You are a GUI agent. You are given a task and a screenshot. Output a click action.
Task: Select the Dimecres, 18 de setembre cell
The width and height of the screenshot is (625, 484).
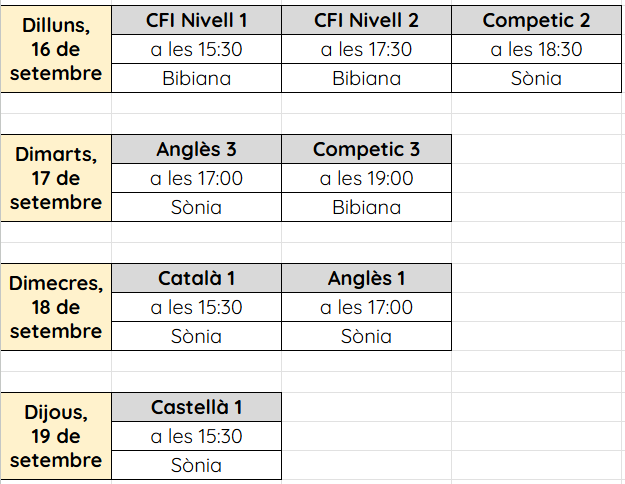(56, 307)
